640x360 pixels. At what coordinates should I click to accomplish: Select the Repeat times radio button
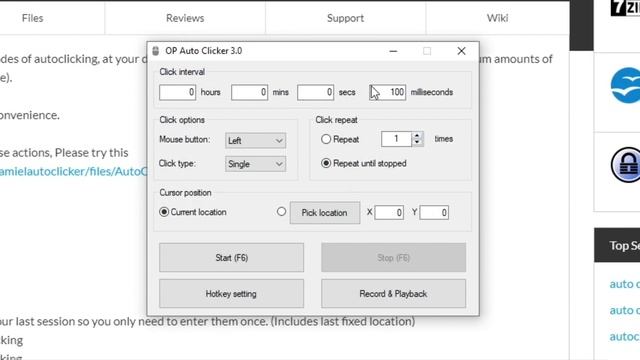click(326, 139)
